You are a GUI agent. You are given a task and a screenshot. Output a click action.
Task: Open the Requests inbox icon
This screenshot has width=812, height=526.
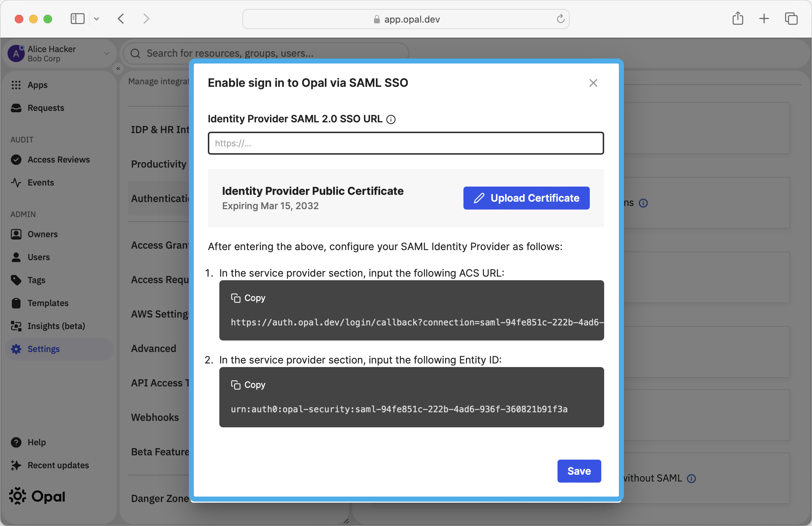point(16,108)
